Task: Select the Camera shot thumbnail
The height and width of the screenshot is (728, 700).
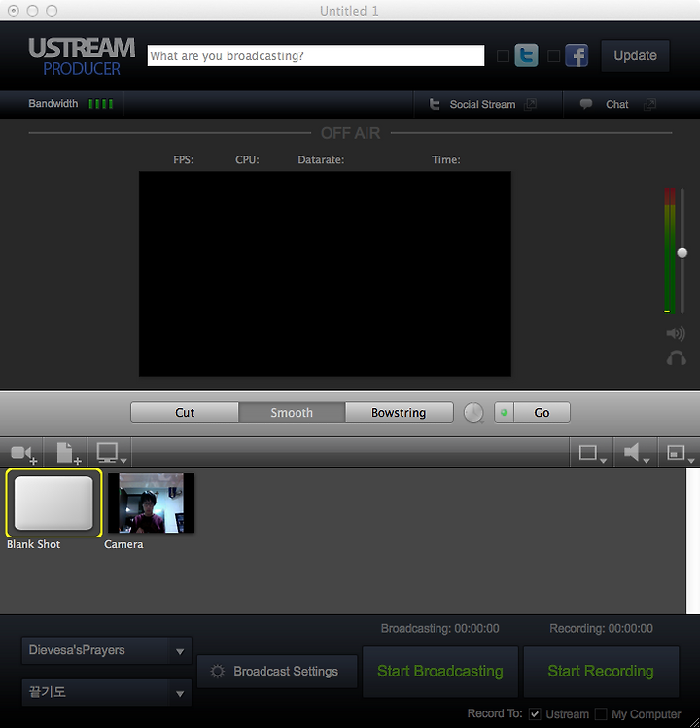Action: (x=151, y=503)
